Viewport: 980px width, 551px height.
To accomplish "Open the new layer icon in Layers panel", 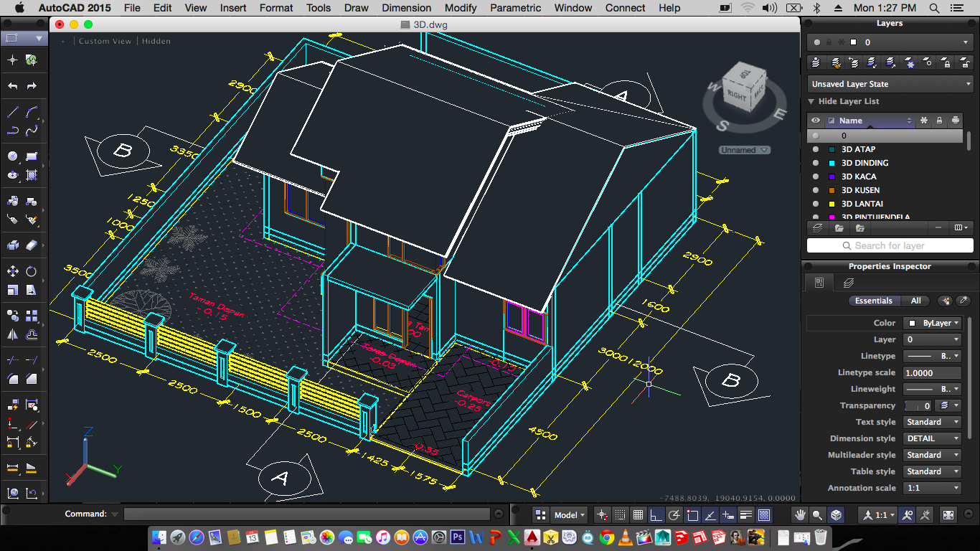I will (x=816, y=228).
